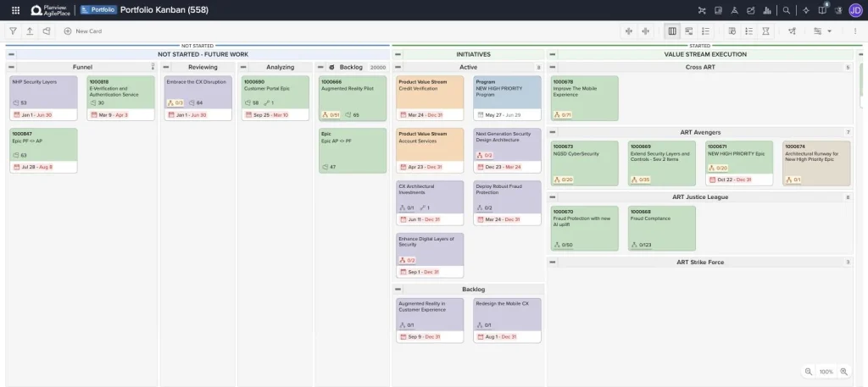Open the Augmented Reality Pilot card
Viewport: 868px width, 387px height.
coord(353,98)
